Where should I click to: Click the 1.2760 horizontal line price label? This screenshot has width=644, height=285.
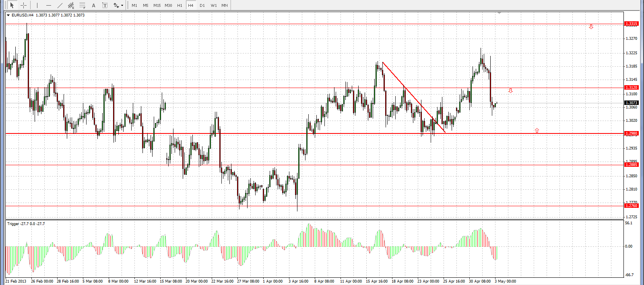[x=631, y=206]
